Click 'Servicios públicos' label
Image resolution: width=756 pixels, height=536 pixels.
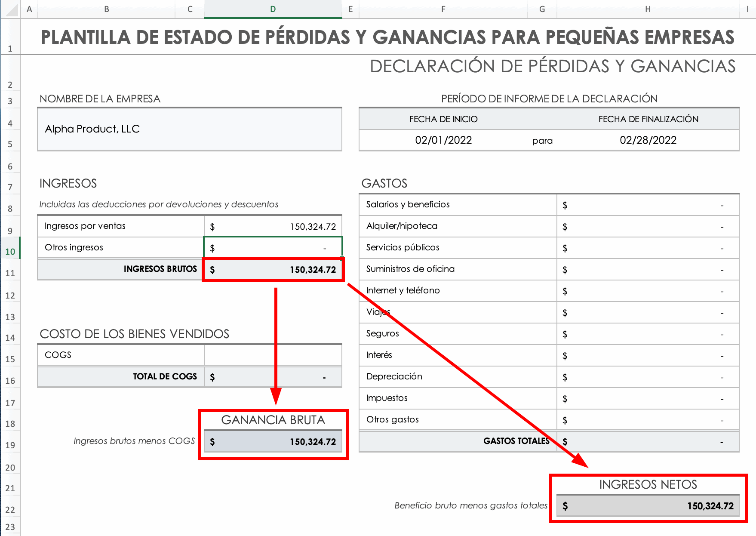click(x=403, y=247)
